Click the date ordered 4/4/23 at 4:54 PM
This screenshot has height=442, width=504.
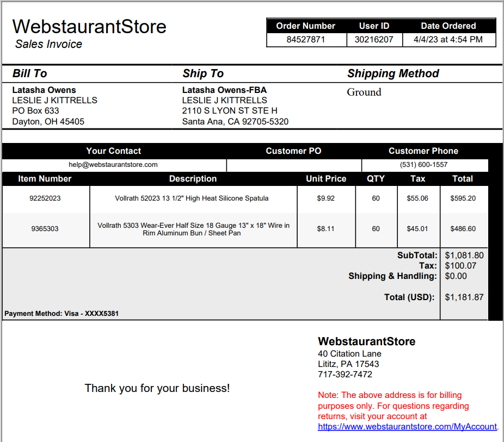pyautogui.click(x=448, y=40)
